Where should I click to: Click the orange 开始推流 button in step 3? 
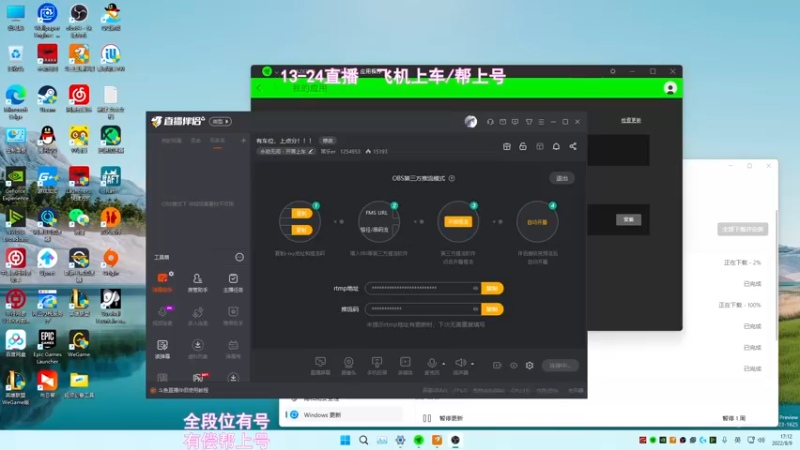point(458,222)
